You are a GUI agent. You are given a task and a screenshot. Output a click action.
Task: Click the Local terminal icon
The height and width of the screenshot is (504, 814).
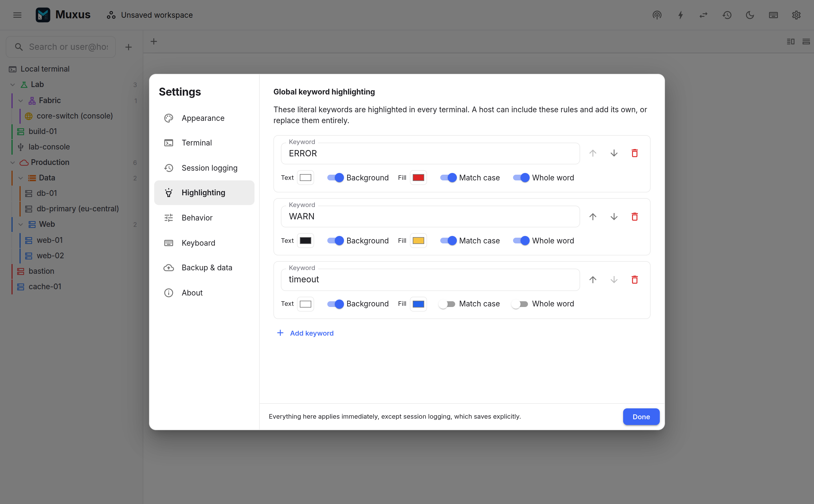click(x=13, y=69)
